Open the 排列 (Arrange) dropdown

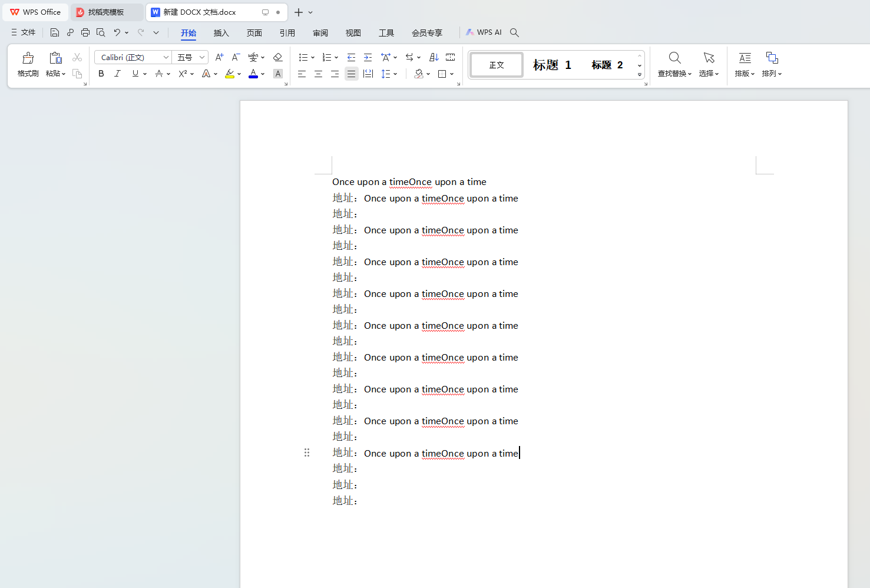[772, 64]
